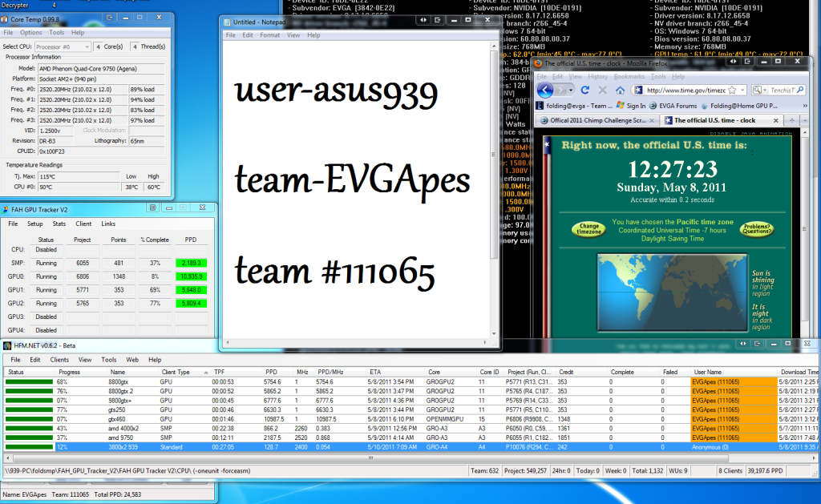This screenshot has width=821, height=504.
Task: Click the Firefox back arrow button
Action: click(546, 91)
